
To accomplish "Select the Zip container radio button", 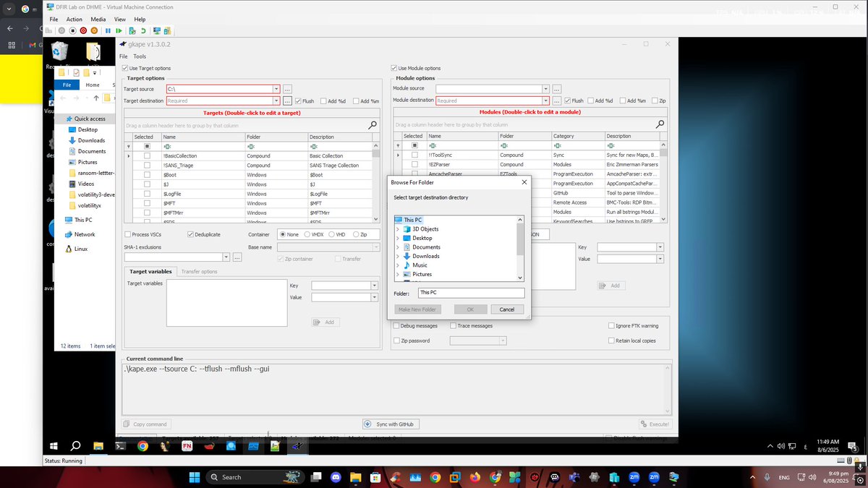I will (356, 234).
